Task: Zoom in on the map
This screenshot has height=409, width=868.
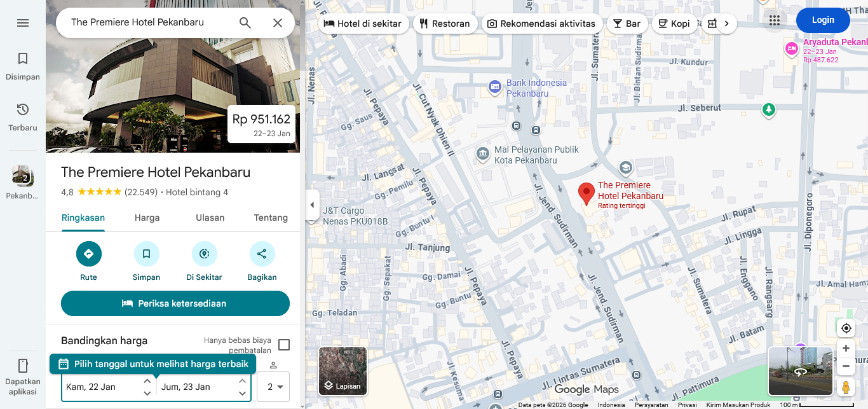Action: 846,349
